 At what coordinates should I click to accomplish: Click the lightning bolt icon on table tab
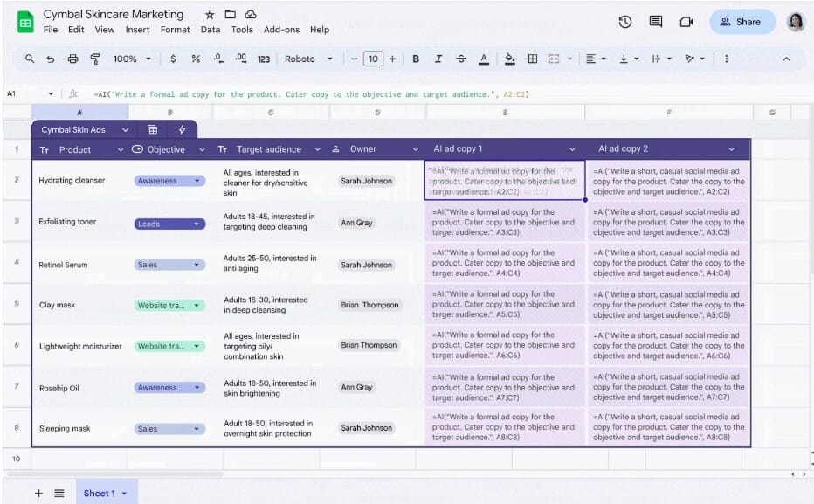click(182, 129)
